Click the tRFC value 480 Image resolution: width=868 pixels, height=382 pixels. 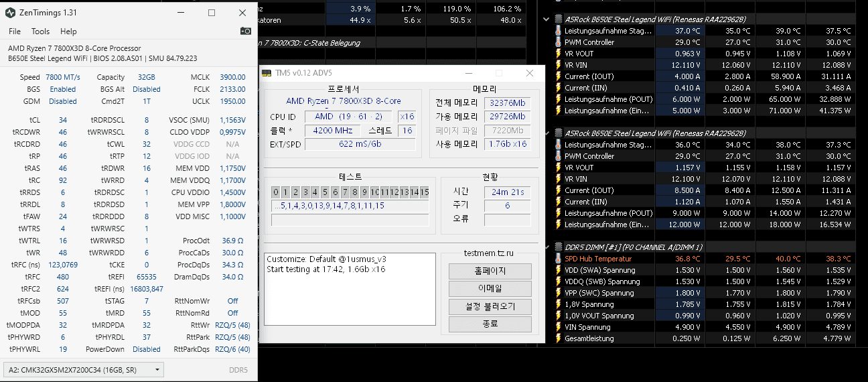[63, 277]
